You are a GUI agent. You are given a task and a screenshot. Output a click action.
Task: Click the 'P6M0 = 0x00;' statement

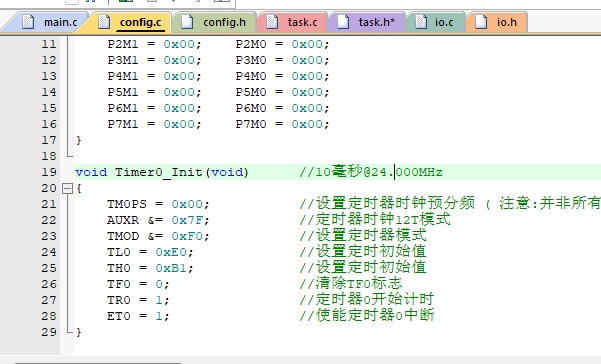pos(282,108)
